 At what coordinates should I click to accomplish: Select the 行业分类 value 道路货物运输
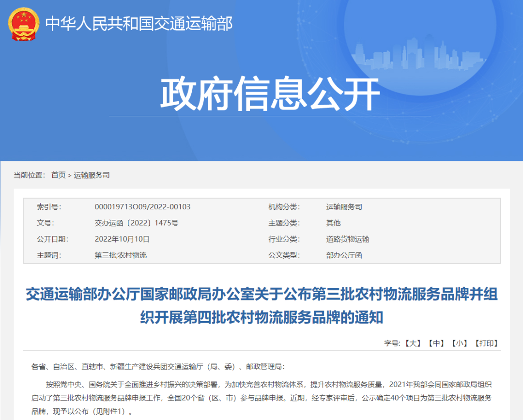click(x=348, y=239)
